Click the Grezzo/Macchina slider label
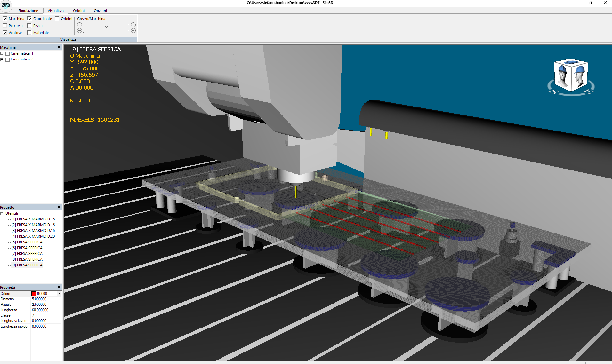 (91, 19)
